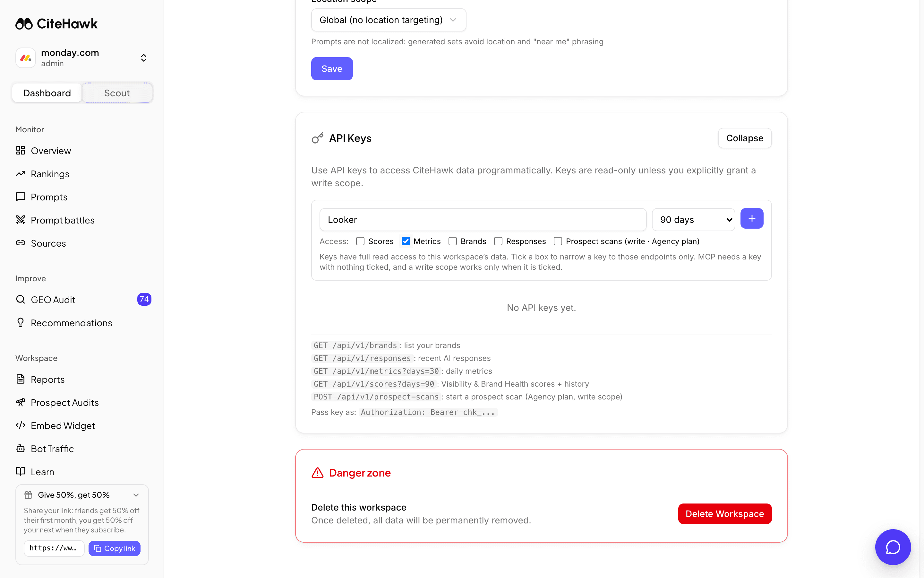Tick the Prospect scans write checkbox

558,241
